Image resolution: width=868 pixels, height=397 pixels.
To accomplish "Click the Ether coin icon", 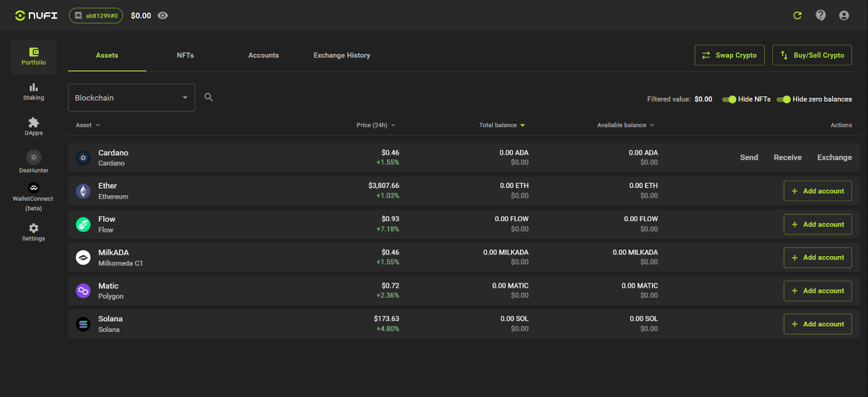I will tap(83, 191).
